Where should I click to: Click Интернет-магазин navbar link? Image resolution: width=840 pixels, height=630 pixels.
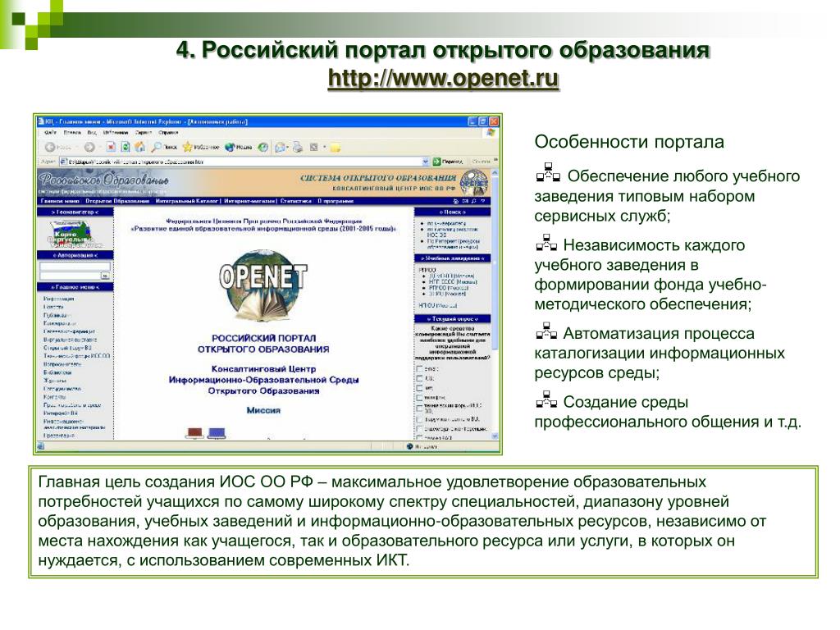click(x=249, y=201)
